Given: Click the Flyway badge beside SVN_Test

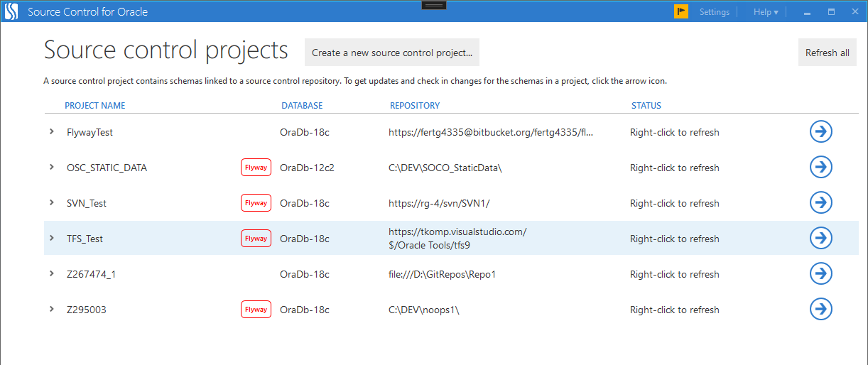Looking at the screenshot, I should tap(256, 203).
